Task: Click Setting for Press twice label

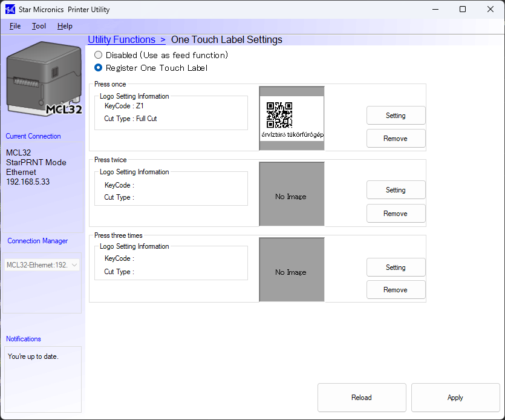Action: [396, 190]
